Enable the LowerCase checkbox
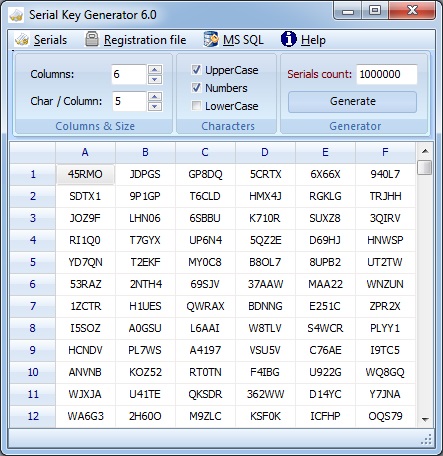 (x=196, y=106)
